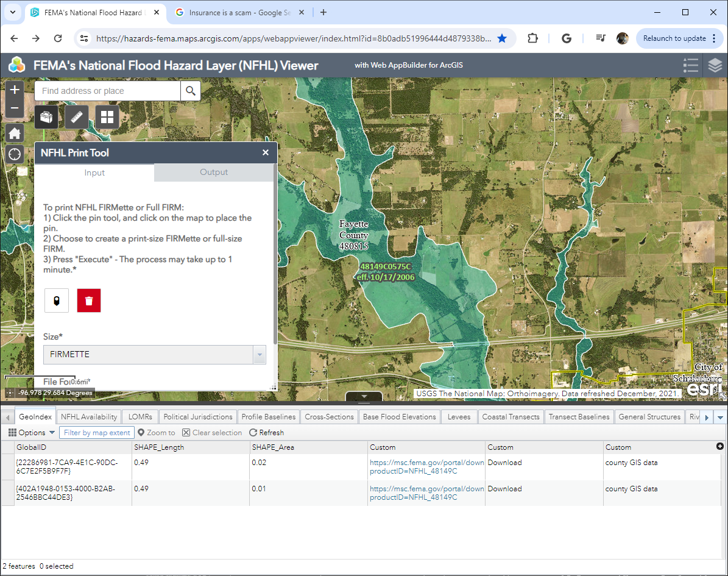Open the Legend widget icon in header

tap(690, 65)
